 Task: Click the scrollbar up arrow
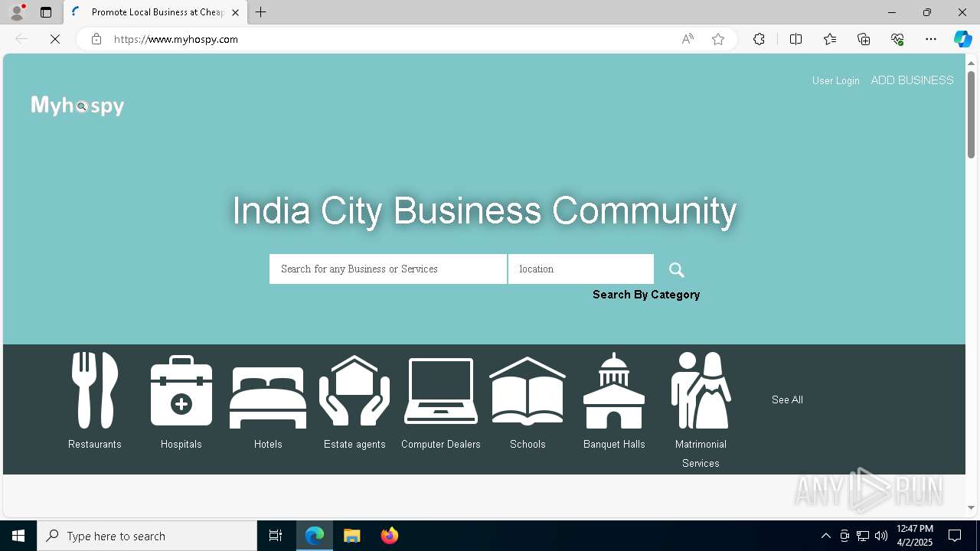click(971, 63)
